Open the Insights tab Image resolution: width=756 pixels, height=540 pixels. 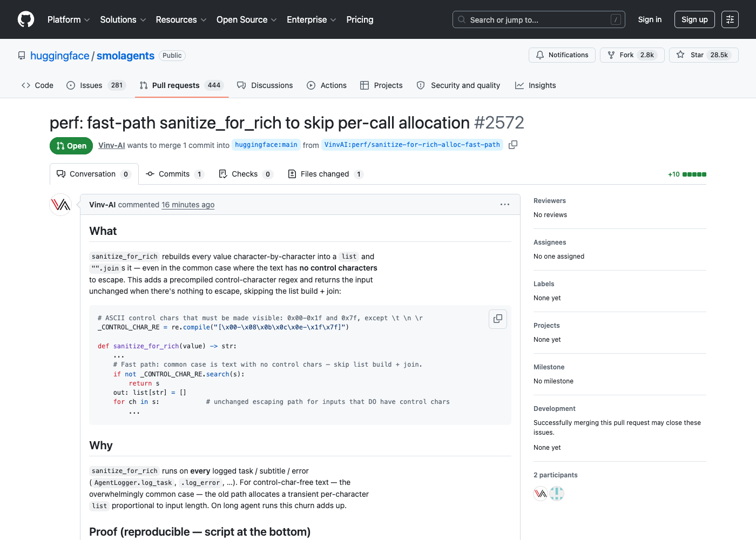coord(536,85)
